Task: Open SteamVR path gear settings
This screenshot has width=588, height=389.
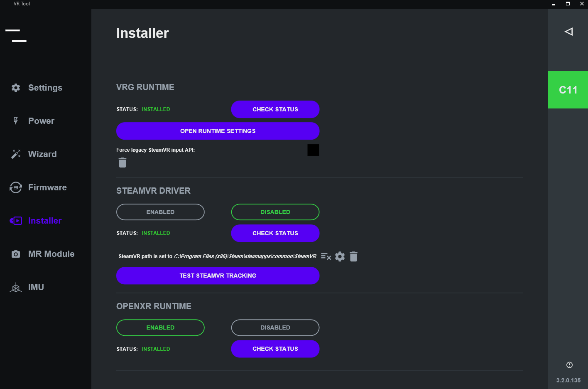Action: coord(340,256)
